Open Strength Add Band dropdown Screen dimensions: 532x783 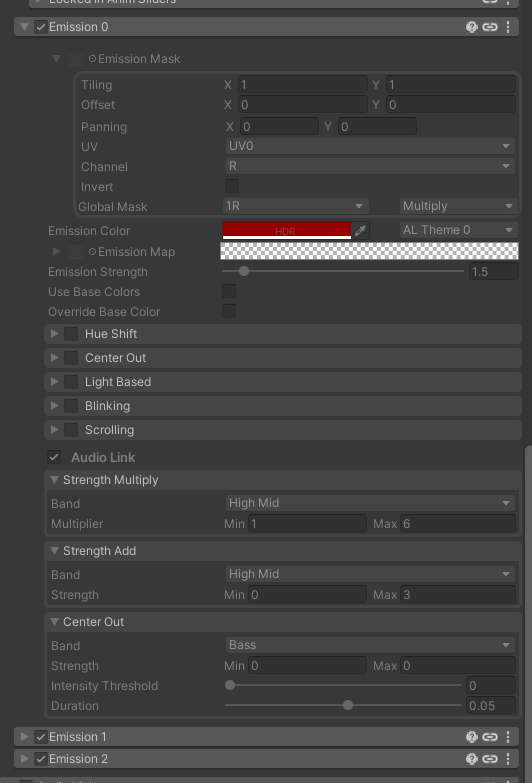pos(370,574)
